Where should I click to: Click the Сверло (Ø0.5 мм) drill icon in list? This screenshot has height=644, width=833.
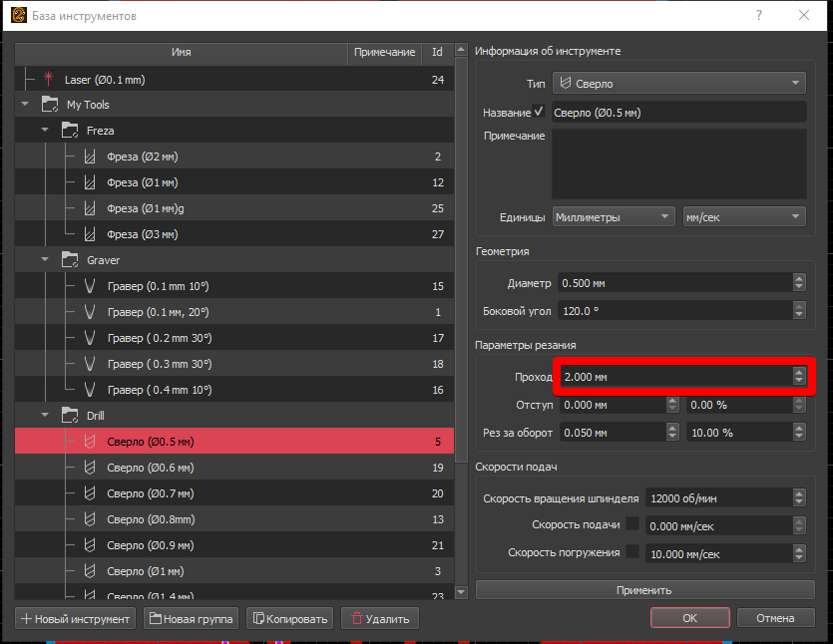coord(90,442)
